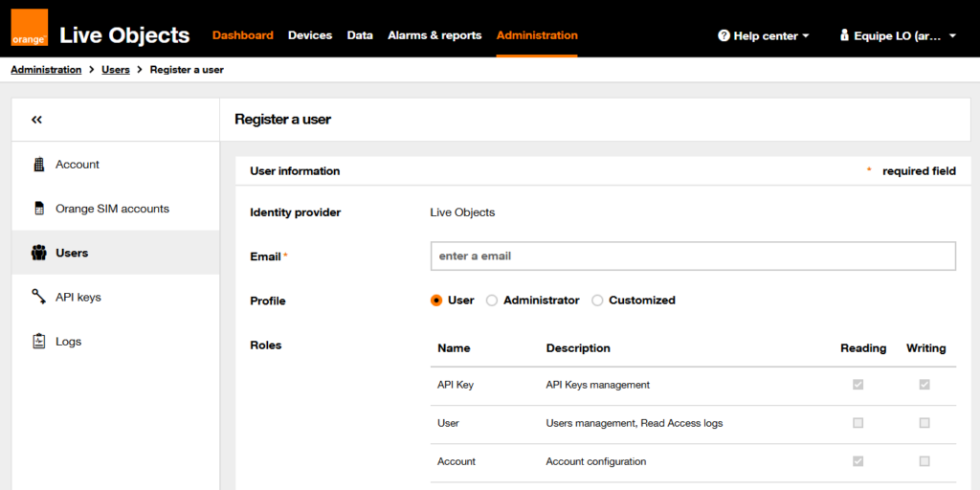
Task: Select the Administrator profile radio button
Action: click(x=492, y=301)
